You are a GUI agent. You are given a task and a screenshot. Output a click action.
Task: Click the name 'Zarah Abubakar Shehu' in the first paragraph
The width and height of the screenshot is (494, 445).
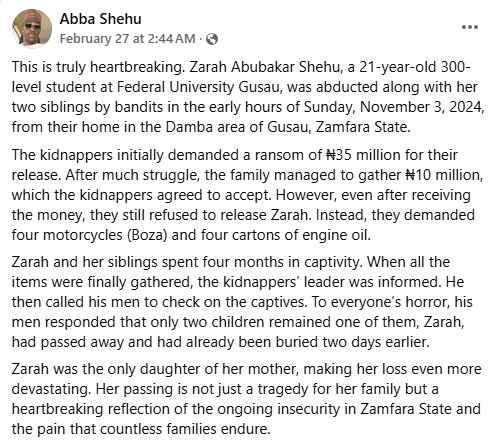[x=264, y=67]
